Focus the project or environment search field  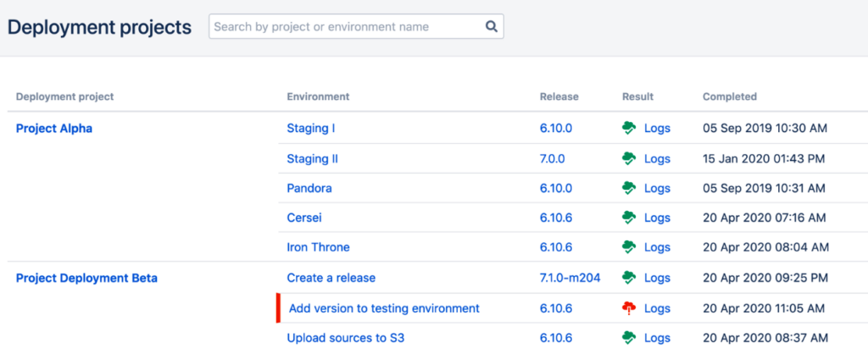pos(356,26)
